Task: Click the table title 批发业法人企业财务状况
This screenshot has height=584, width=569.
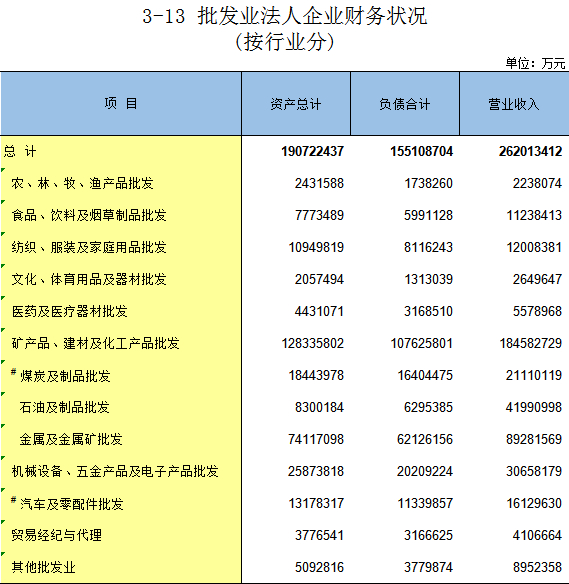Action: pos(312,16)
